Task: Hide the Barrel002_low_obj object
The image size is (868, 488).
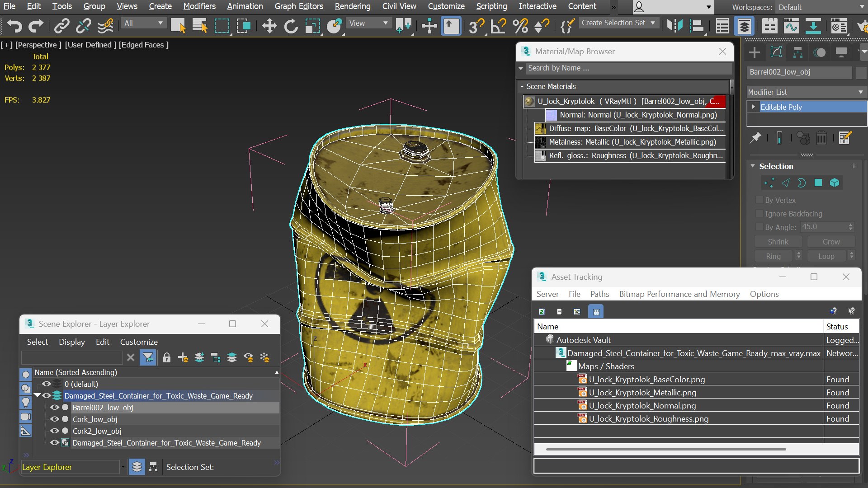Action: pos(55,408)
